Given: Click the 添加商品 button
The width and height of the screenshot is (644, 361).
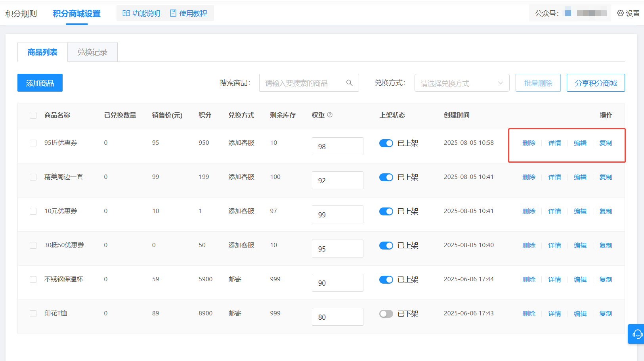Looking at the screenshot, I should pos(40,83).
